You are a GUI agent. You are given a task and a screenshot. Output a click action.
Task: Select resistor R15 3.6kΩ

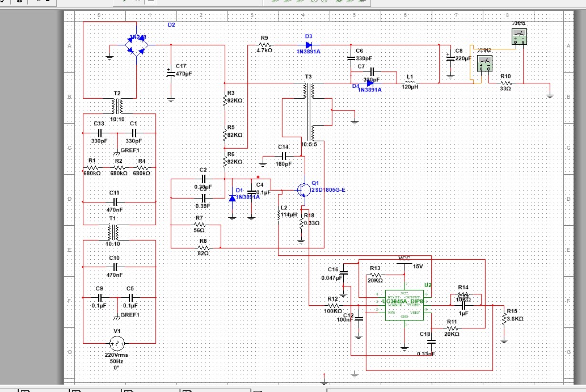(x=504, y=318)
